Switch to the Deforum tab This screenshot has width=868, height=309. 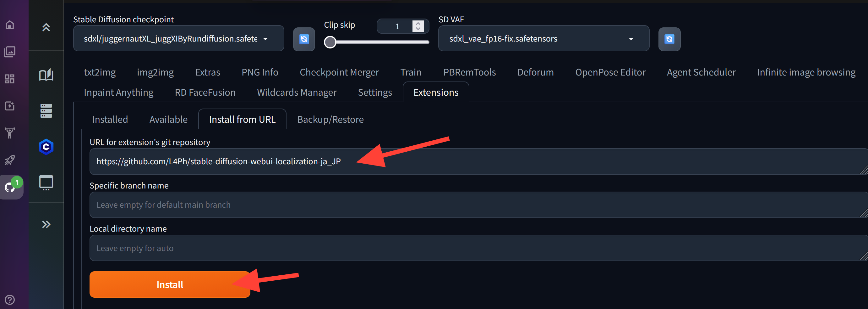(x=535, y=72)
